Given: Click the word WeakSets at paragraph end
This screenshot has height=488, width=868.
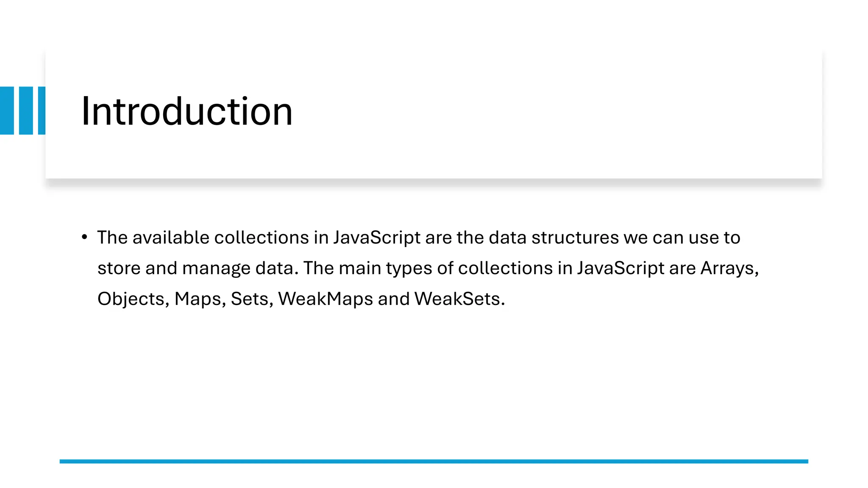Looking at the screenshot, I should tap(457, 299).
